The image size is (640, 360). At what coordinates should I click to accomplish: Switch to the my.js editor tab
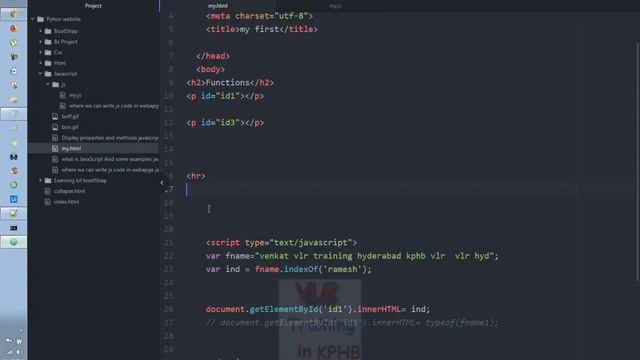click(x=335, y=6)
